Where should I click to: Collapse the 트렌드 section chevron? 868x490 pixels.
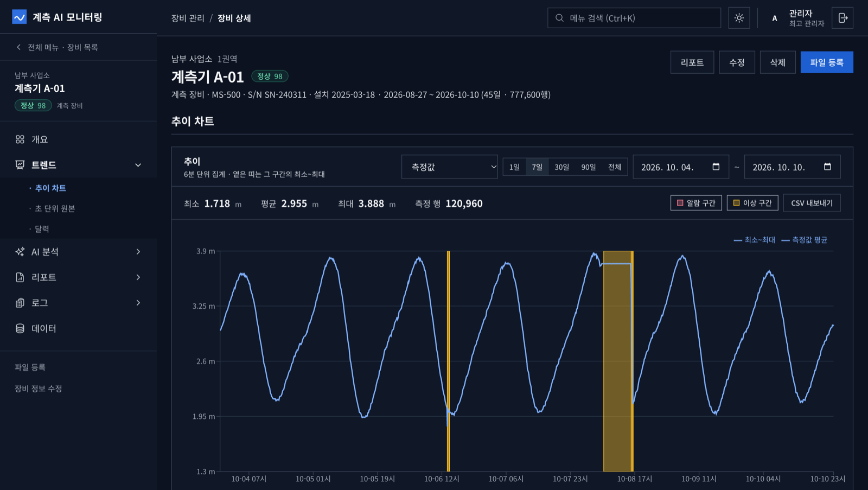point(138,165)
